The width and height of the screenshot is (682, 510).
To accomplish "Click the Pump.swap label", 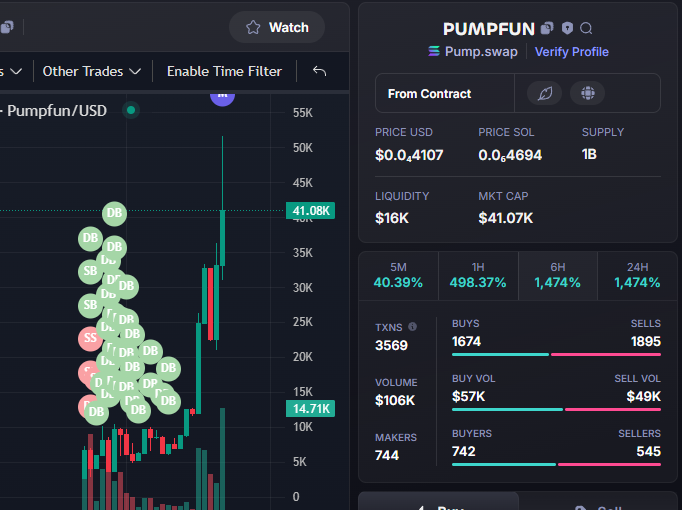I will (481, 52).
